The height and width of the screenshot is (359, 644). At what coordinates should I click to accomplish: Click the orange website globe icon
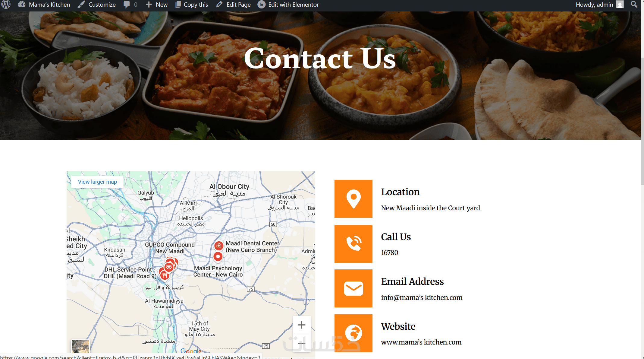coord(353,333)
